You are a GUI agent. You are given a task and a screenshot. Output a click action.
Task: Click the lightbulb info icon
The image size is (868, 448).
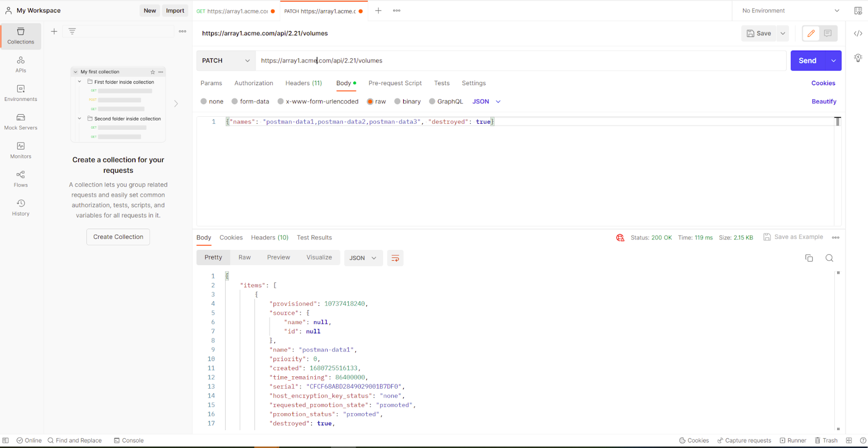858,58
